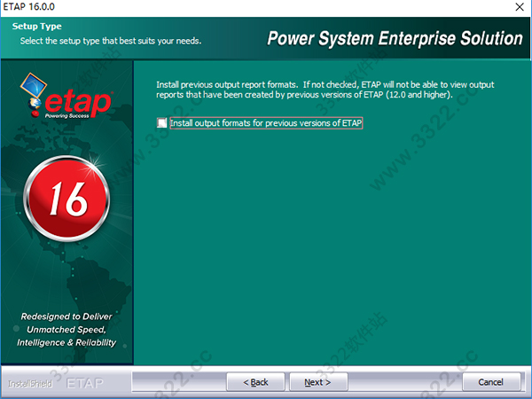Click the etap logo in the sidebar
This screenshot has height=399, width=532.
pyautogui.click(x=66, y=96)
